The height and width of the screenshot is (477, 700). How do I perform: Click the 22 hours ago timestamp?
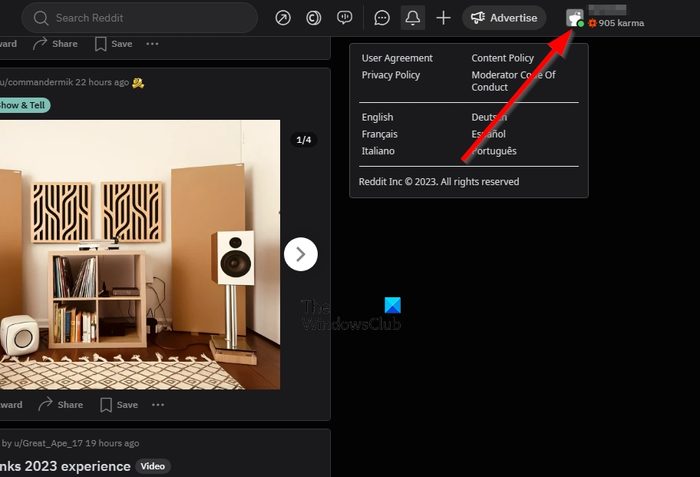(102, 82)
